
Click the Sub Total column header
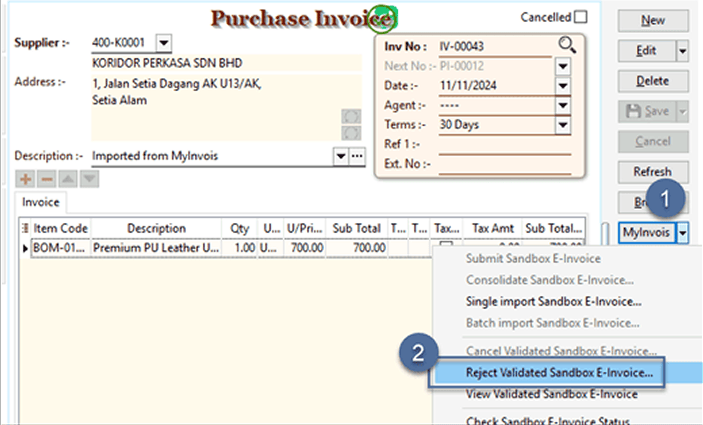(x=356, y=228)
